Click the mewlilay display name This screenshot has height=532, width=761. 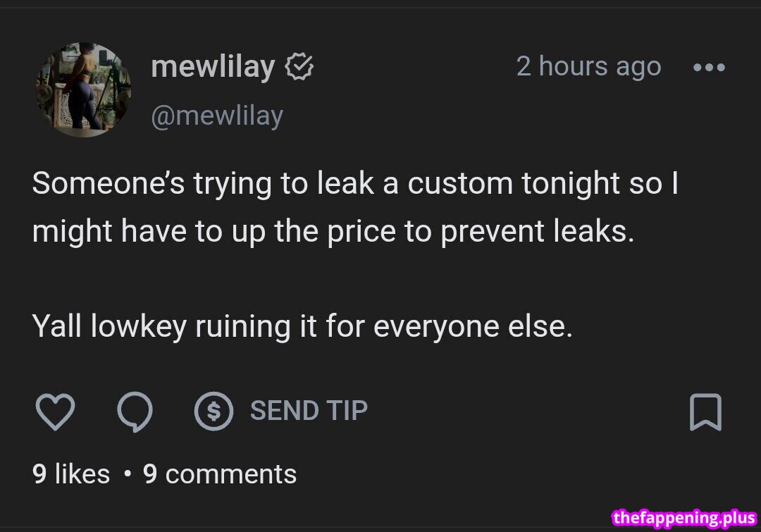[x=212, y=68]
